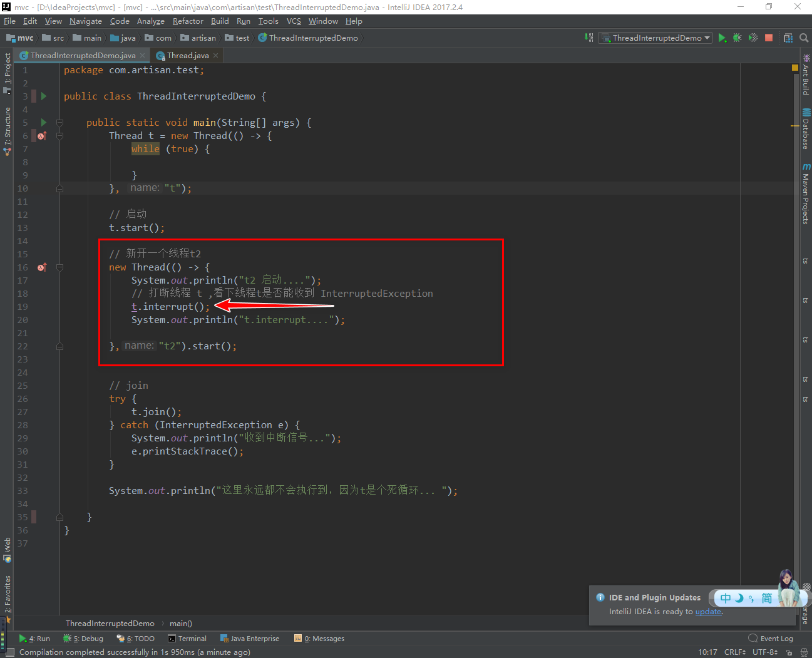Click mvc breadcrumb in navigation bar
812x658 pixels.
click(x=20, y=38)
